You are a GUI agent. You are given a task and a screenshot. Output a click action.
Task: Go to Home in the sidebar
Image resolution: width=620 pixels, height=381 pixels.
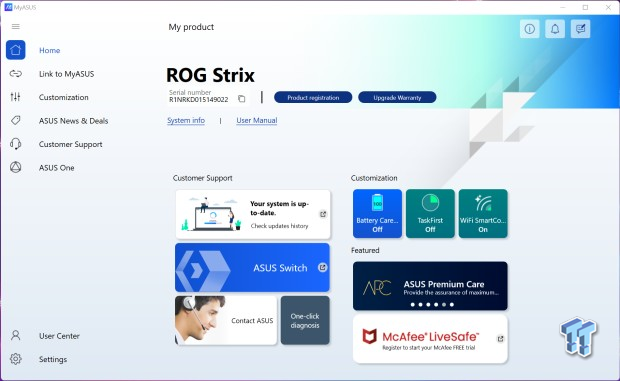tap(49, 50)
